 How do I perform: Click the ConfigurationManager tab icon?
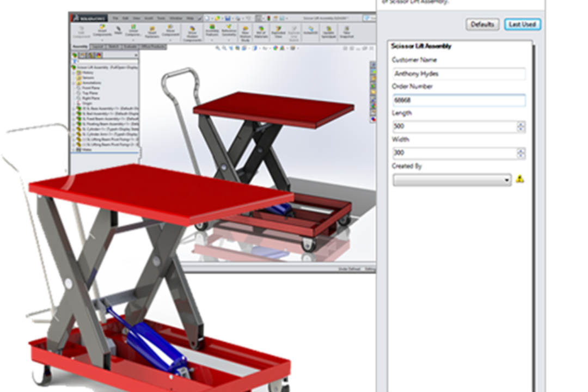pyautogui.click(x=91, y=55)
